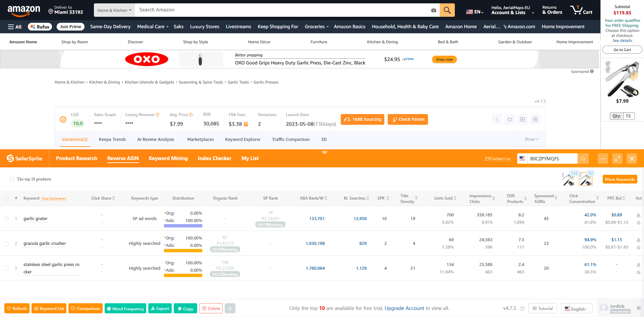This screenshot has width=644, height=317.
Task: Click the Listing Revenue help icon
Action: [x=157, y=115]
